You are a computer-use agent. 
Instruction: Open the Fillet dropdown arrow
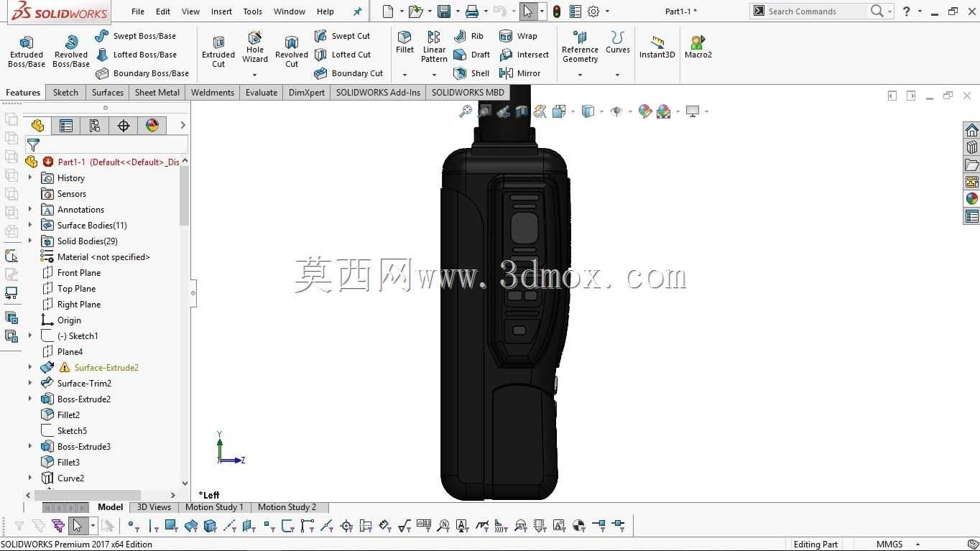click(x=405, y=75)
